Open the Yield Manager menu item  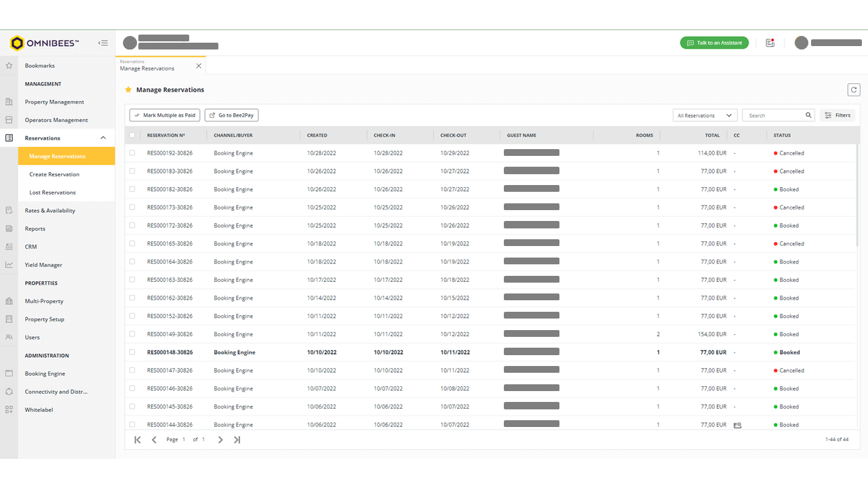(x=43, y=265)
